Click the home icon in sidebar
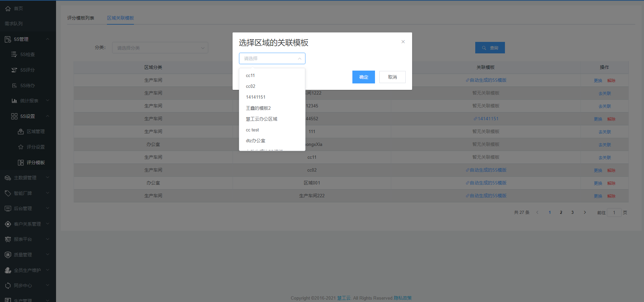This screenshot has height=302, width=644. pos(8,8)
